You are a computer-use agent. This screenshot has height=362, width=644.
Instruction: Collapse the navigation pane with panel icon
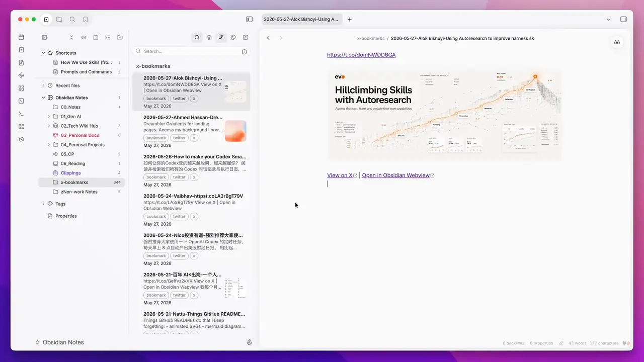click(45, 37)
